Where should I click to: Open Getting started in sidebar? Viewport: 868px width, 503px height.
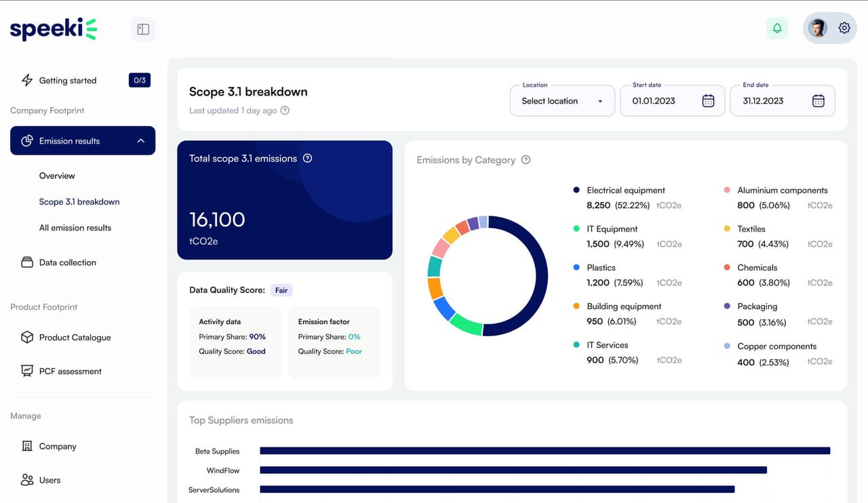coord(68,81)
